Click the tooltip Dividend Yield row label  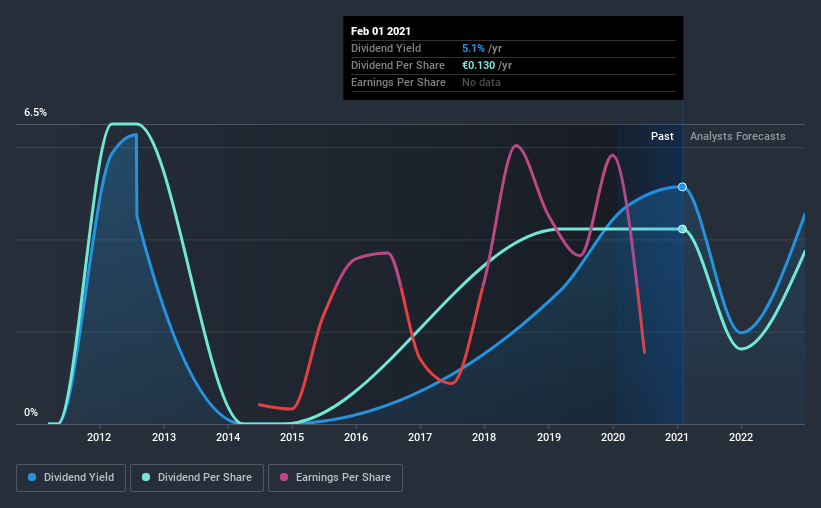386,48
